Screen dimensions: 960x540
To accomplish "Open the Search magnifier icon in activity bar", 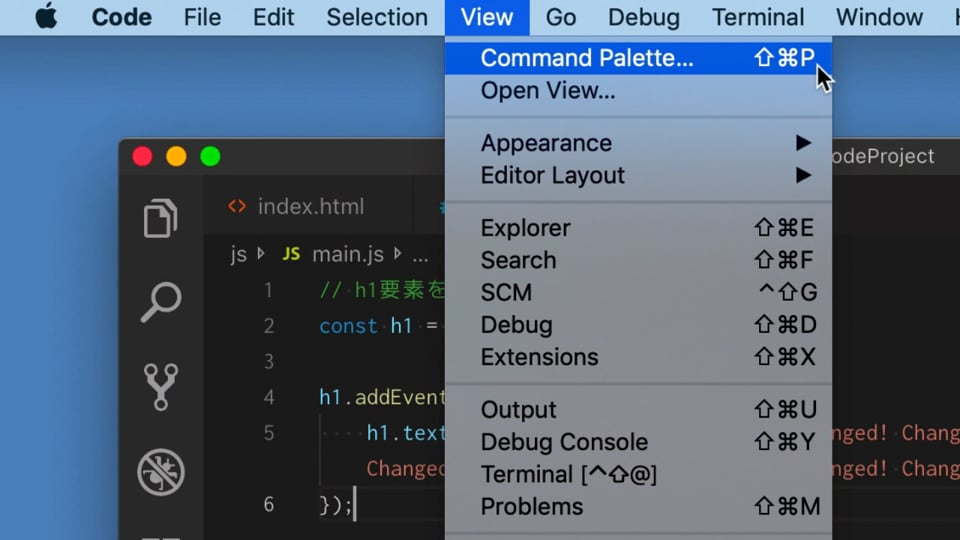I will click(x=161, y=302).
